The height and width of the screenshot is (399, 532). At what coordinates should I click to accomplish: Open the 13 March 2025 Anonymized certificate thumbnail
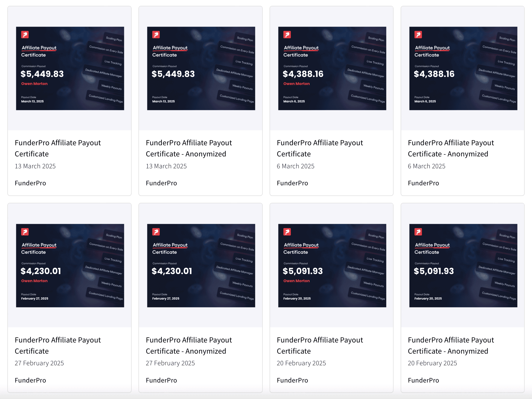[201, 68]
